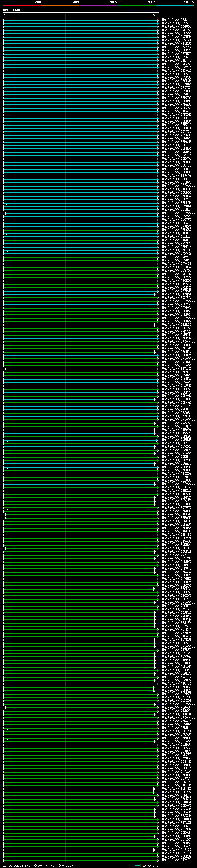Open hit UniRef100_Q8GU31
The height and width of the screenshot is (868, 197).
(177, 26)
